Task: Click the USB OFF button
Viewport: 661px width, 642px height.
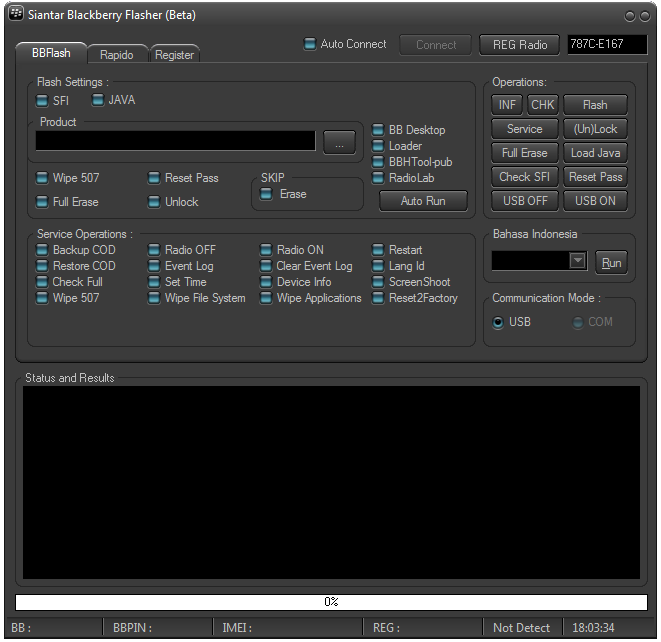Action: [x=525, y=201]
